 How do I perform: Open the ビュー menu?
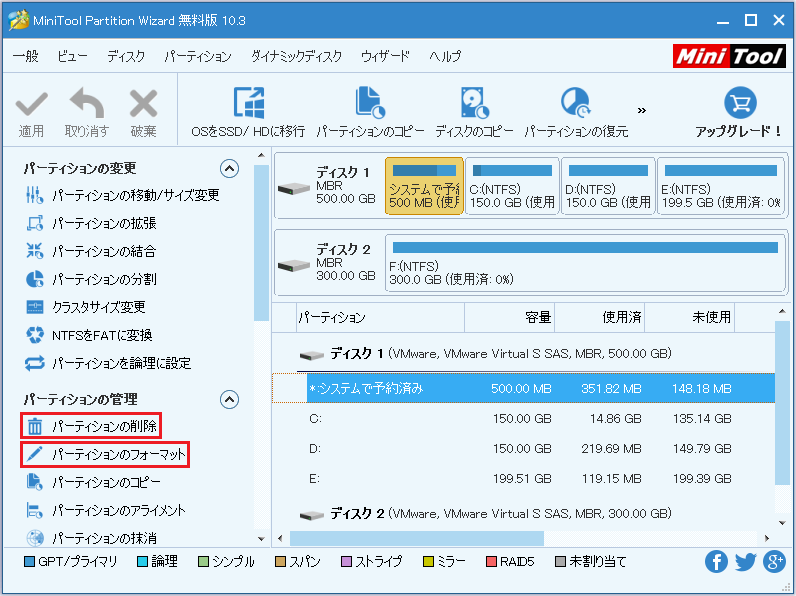coord(72,56)
